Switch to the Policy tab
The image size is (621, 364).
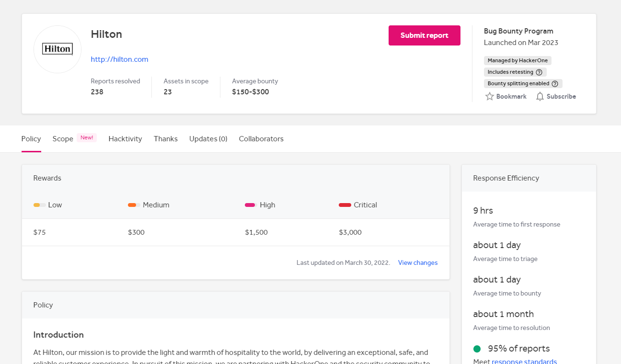pyautogui.click(x=31, y=139)
